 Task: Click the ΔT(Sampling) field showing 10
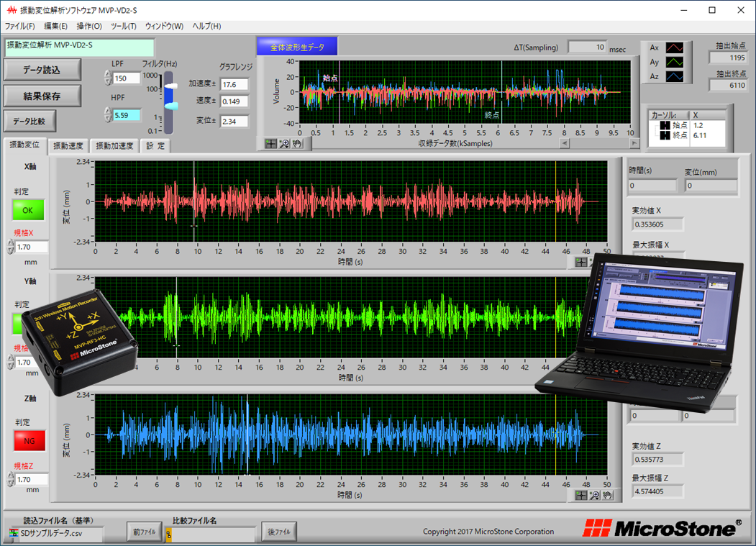coord(587,47)
